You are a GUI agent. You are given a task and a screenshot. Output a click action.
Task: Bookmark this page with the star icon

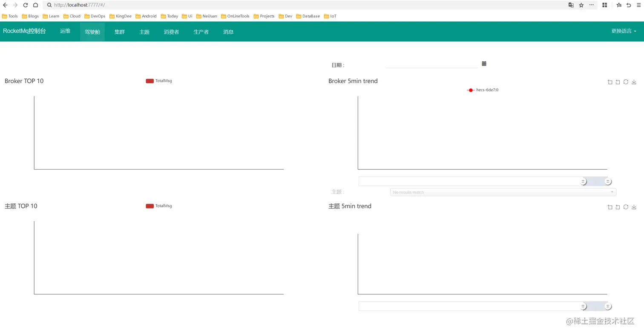click(581, 5)
